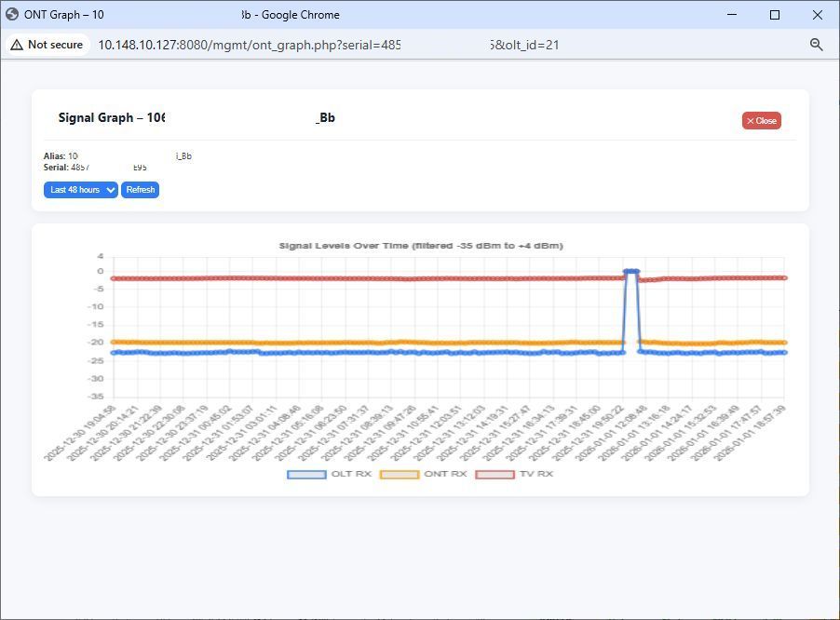Image resolution: width=840 pixels, height=620 pixels.
Task: Click the × icon inside the red Close button
Action: tap(751, 120)
